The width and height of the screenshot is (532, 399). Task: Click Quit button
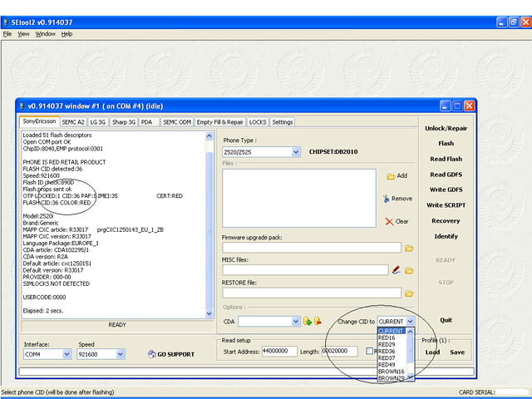446,320
